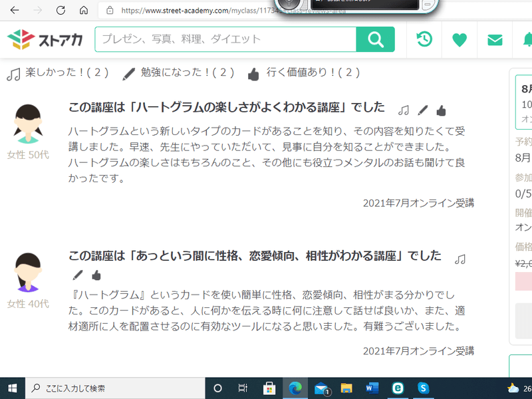Click the 女性 40代 label
The height and width of the screenshot is (399, 532).
click(x=28, y=304)
